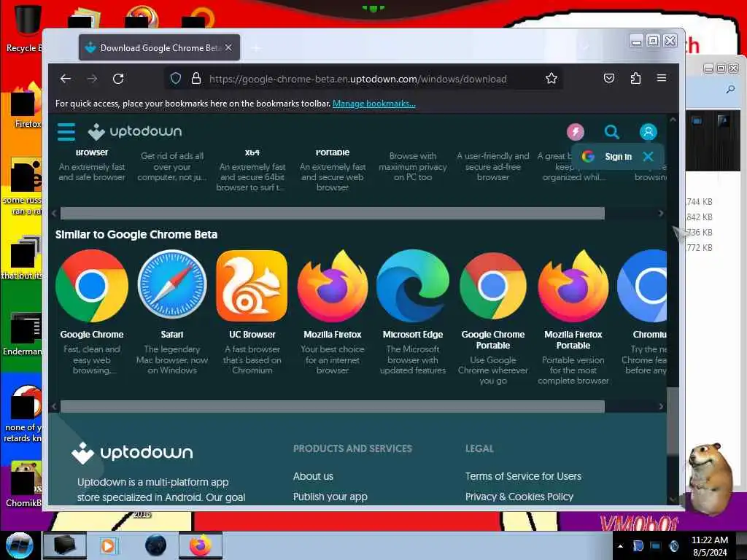The height and width of the screenshot is (560, 747).
Task: Open a new tab with the plus button
Action: click(256, 47)
